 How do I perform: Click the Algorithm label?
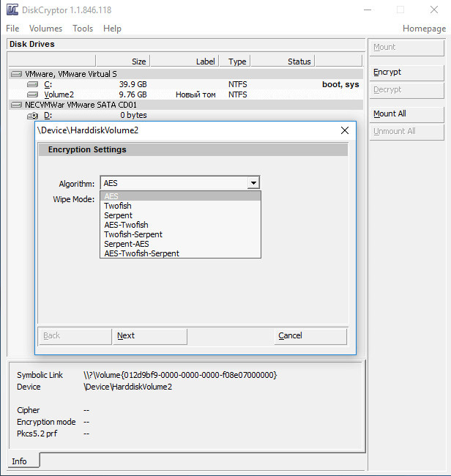click(x=77, y=184)
